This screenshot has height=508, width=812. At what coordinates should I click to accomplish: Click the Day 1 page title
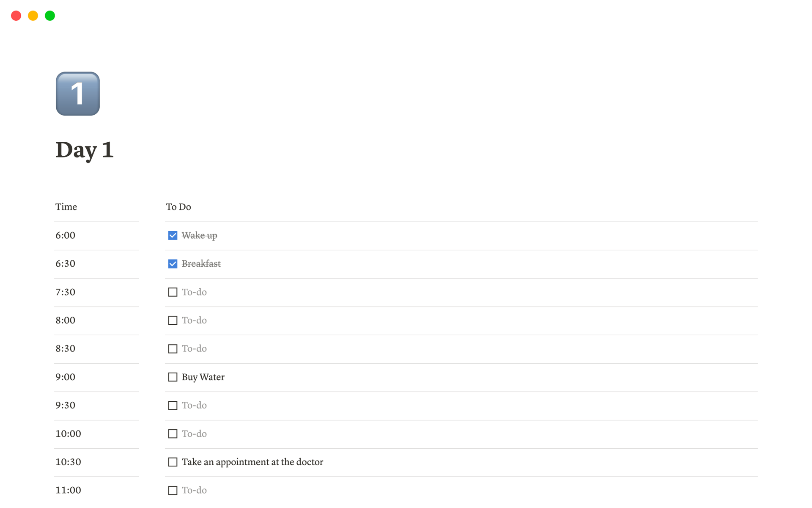85,150
